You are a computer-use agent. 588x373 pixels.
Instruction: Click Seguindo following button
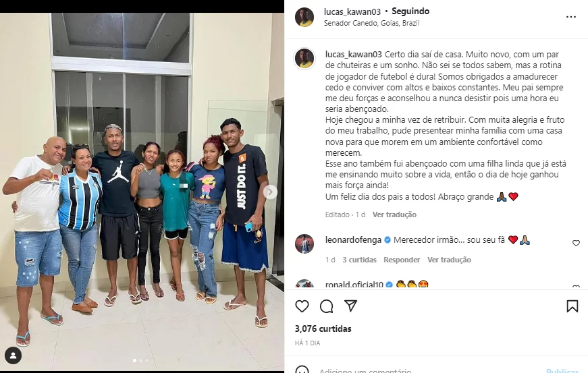[410, 11]
